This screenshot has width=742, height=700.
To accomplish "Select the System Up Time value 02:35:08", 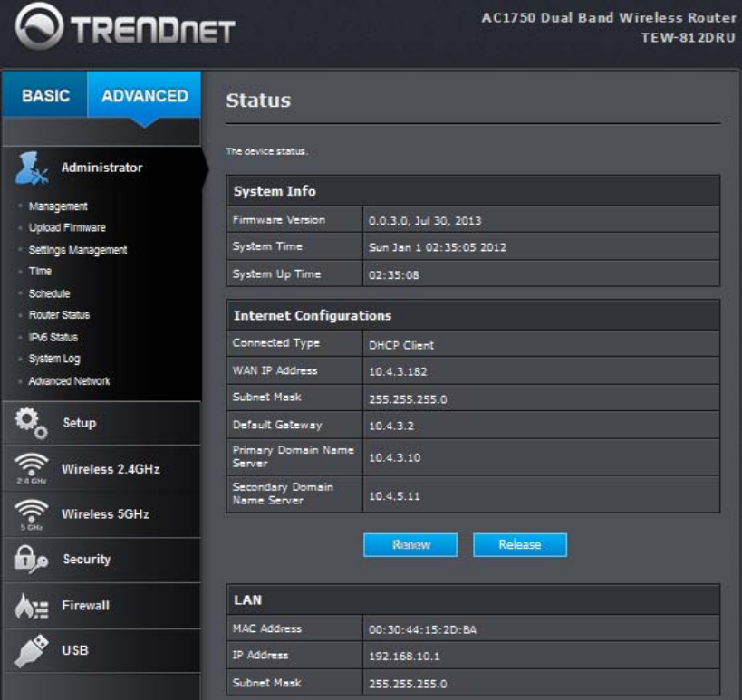I will click(x=394, y=274).
